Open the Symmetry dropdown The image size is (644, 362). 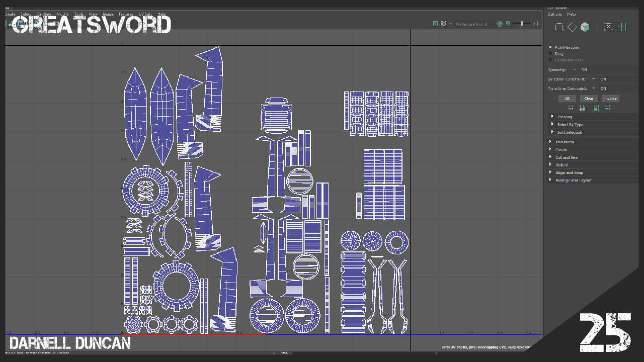[574, 69]
